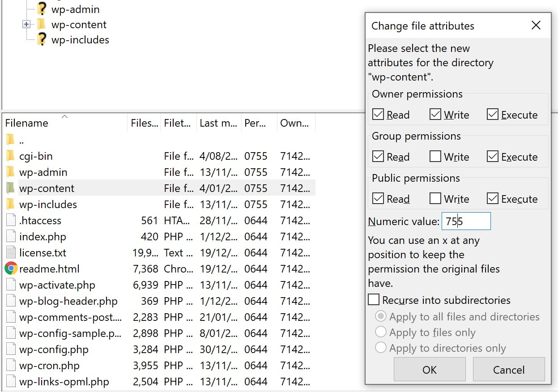Cancel the Change file attributes dialog

coord(508,370)
